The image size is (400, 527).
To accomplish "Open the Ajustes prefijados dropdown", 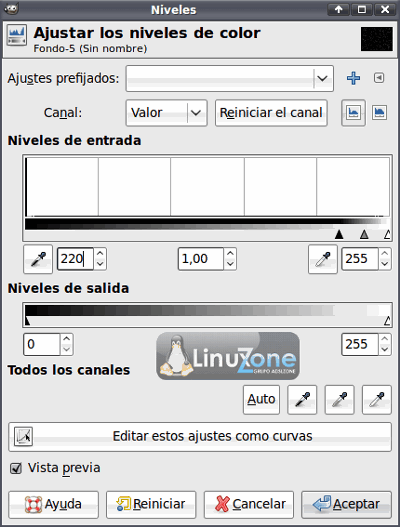I will pyautogui.click(x=230, y=79).
